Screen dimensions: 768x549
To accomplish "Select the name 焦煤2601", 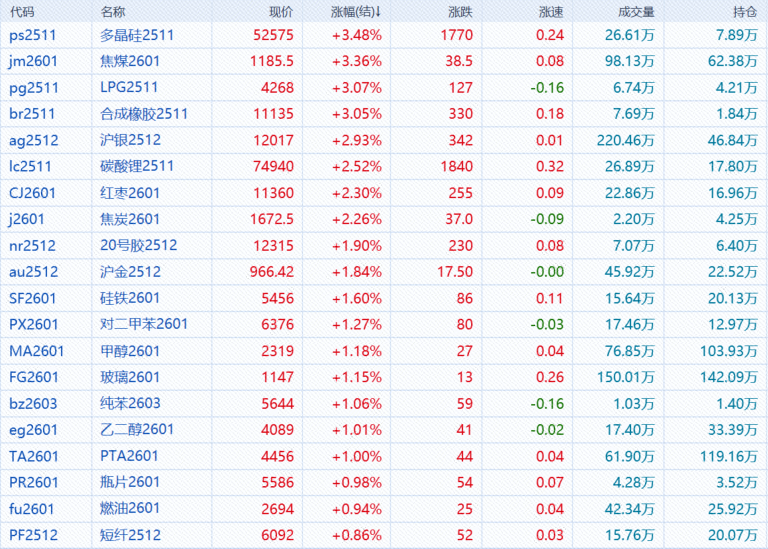I will click(130, 61).
